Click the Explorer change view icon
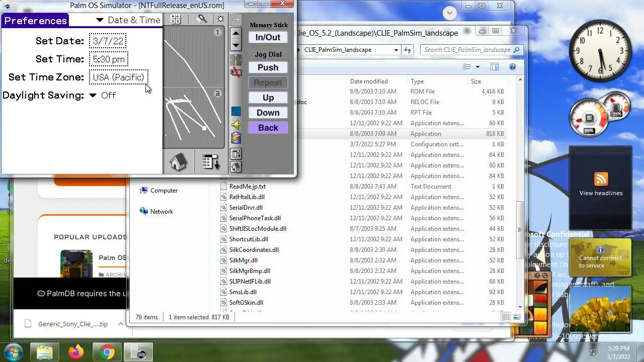The image size is (644, 362). (467, 67)
